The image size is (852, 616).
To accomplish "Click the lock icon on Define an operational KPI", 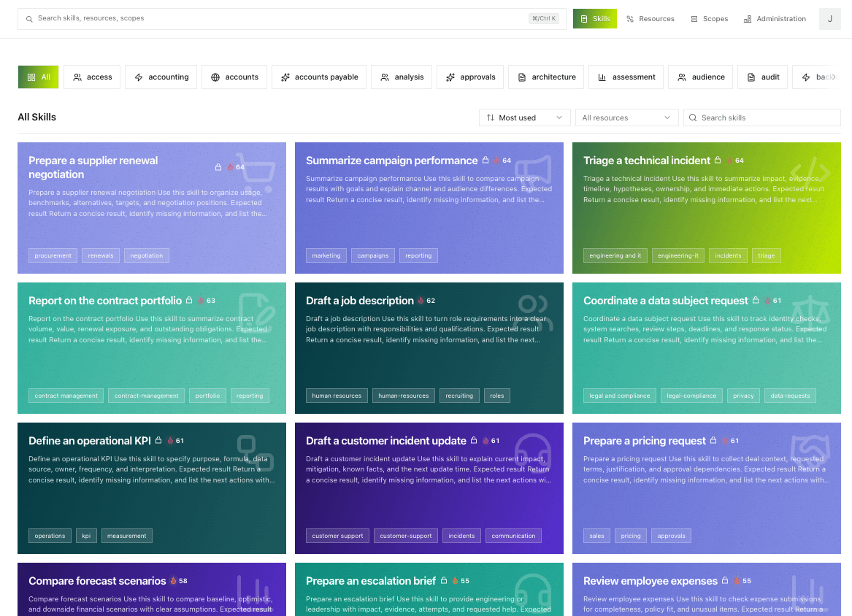I will coord(158,441).
